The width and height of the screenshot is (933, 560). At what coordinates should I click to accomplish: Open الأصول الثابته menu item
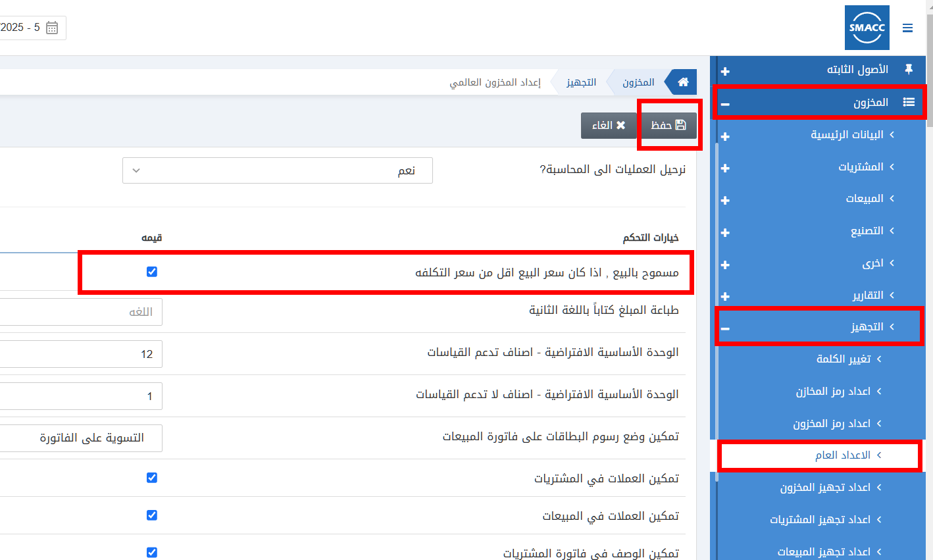[x=857, y=70]
